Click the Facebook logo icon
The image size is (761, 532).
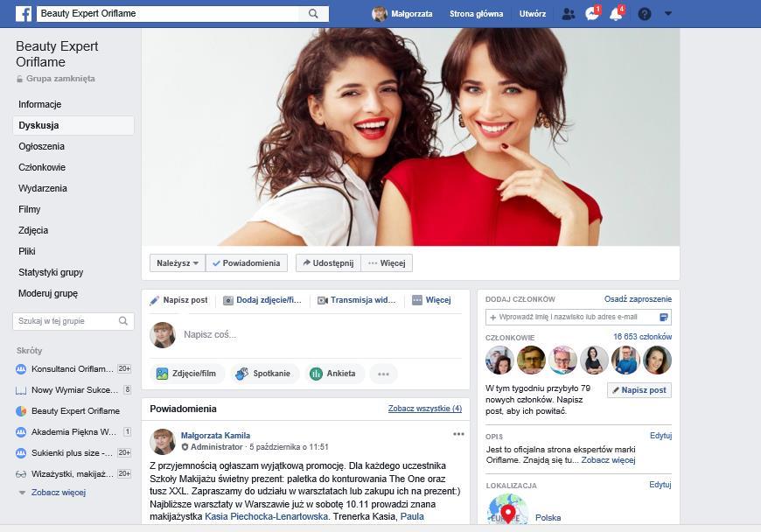click(24, 14)
